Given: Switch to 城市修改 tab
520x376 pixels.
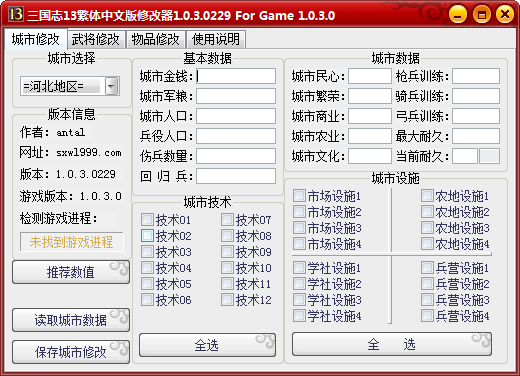Looking at the screenshot, I should (35, 39).
